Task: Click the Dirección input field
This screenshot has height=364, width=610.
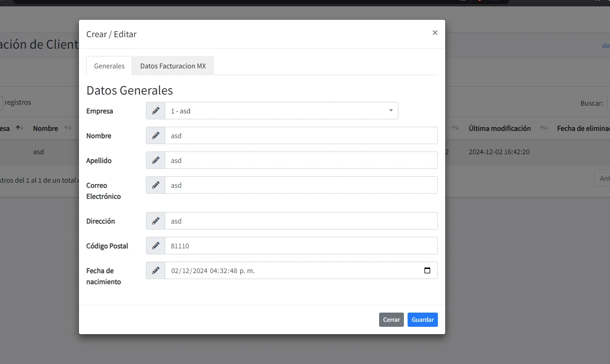Action: pyautogui.click(x=301, y=221)
